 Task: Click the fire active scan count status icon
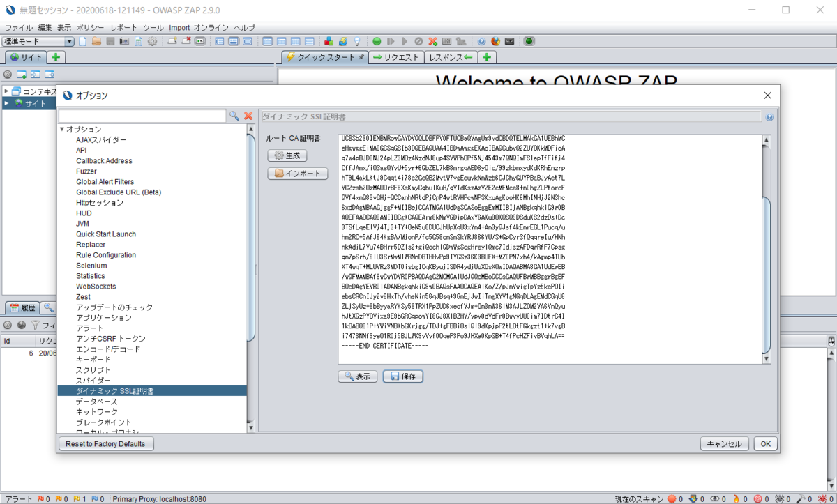pyautogui.click(x=739, y=499)
